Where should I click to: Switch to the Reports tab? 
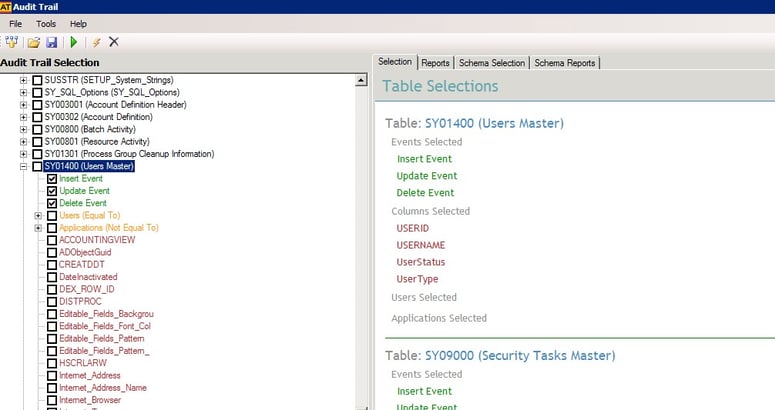(435, 63)
